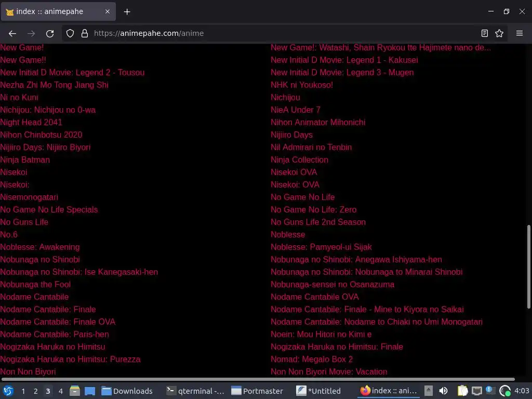Open clipboard manager tray icon
Image resolution: width=532 pixels, height=399 pixels.
[462, 391]
